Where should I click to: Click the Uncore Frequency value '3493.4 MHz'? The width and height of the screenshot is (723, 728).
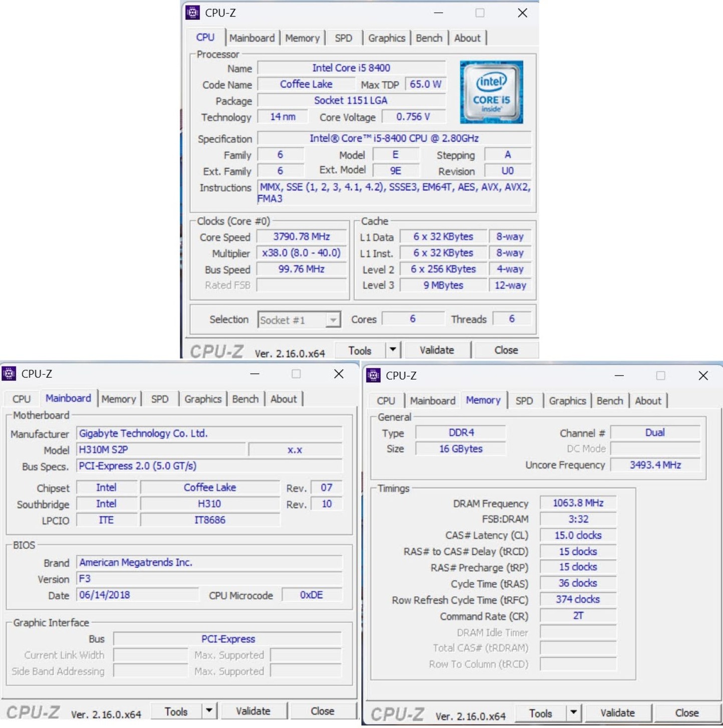[655, 465]
